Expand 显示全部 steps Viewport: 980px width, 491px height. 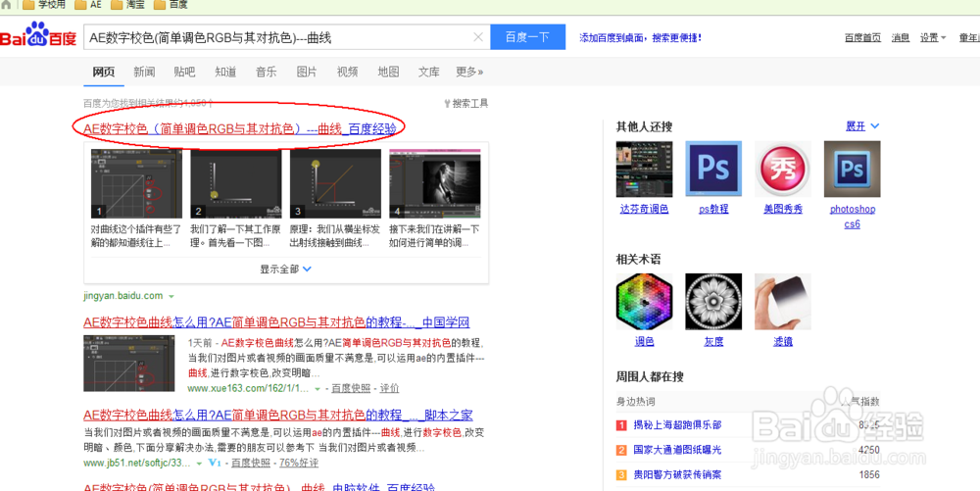click(285, 270)
